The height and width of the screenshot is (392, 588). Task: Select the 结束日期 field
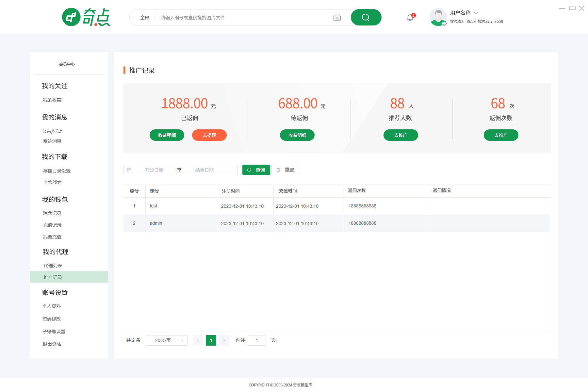(204, 170)
